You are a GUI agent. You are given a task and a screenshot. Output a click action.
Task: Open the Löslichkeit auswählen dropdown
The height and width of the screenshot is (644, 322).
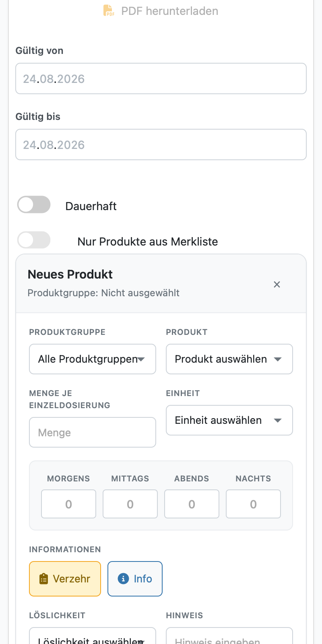click(x=93, y=636)
